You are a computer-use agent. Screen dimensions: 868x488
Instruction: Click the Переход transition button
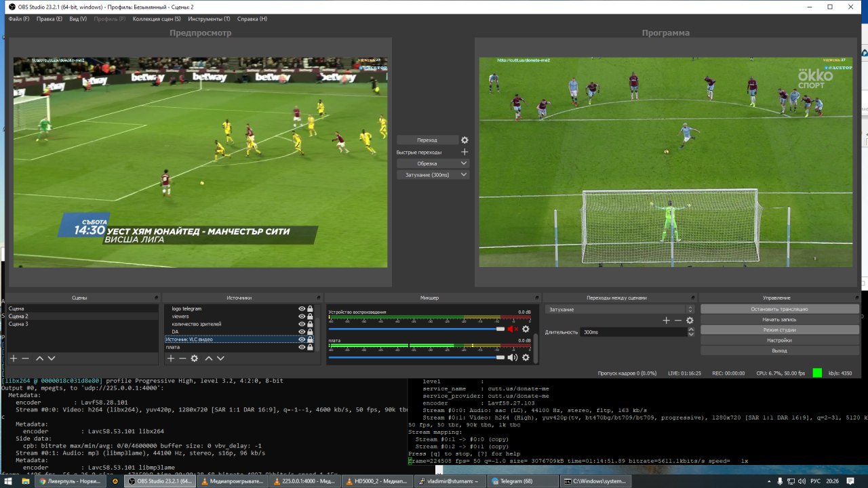tap(427, 140)
